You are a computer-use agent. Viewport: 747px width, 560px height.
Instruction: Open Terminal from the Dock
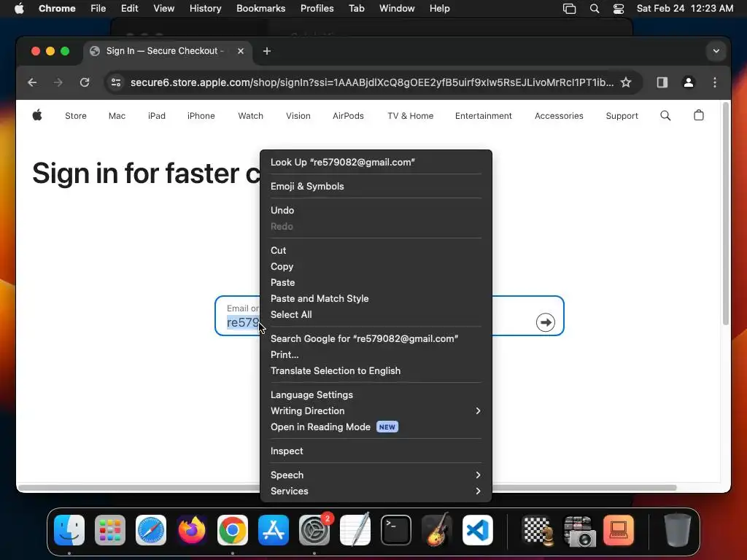pyautogui.click(x=396, y=530)
